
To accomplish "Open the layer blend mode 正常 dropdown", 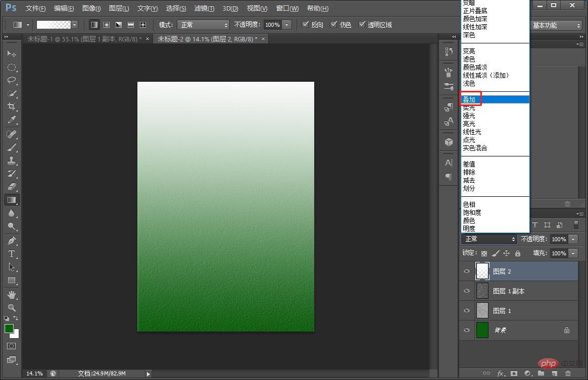I will (x=489, y=239).
